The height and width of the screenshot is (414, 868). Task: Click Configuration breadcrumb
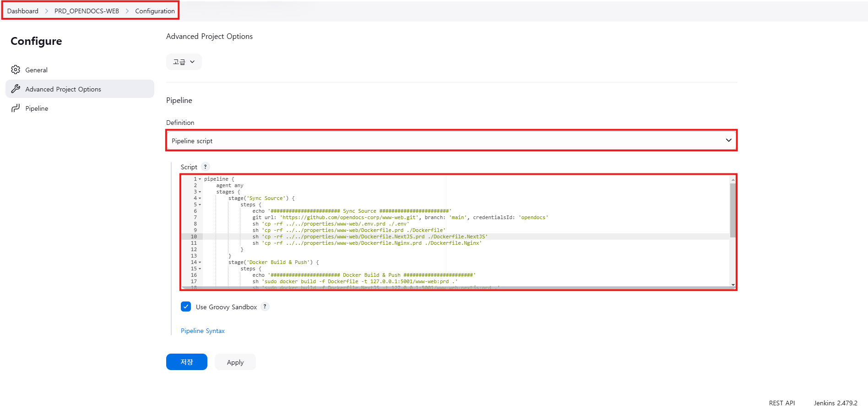tap(155, 11)
